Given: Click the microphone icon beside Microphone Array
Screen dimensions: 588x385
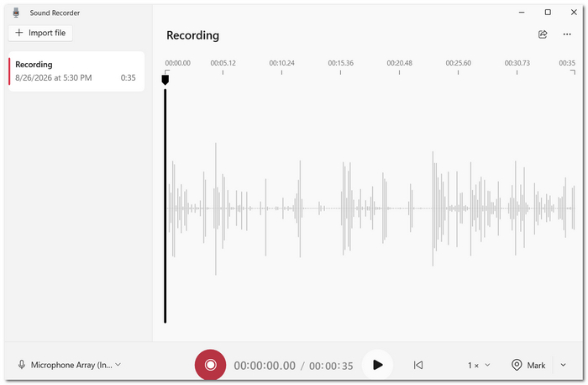Looking at the screenshot, I should coord(22,365).
